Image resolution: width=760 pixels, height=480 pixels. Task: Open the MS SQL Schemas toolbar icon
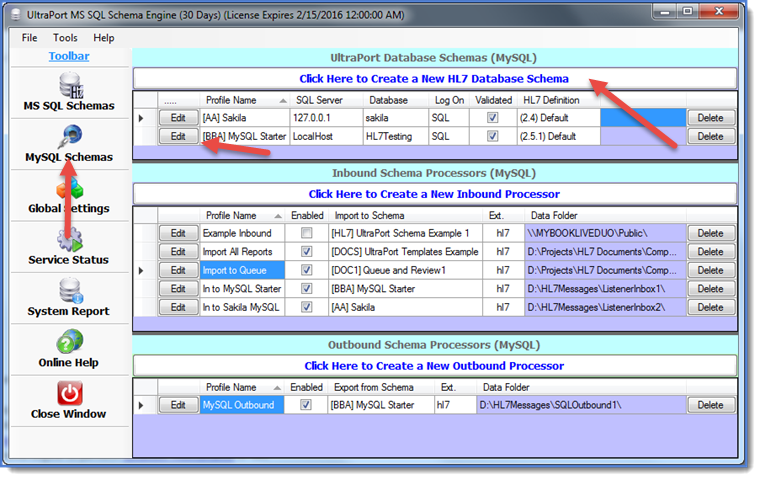pos(71,85)
